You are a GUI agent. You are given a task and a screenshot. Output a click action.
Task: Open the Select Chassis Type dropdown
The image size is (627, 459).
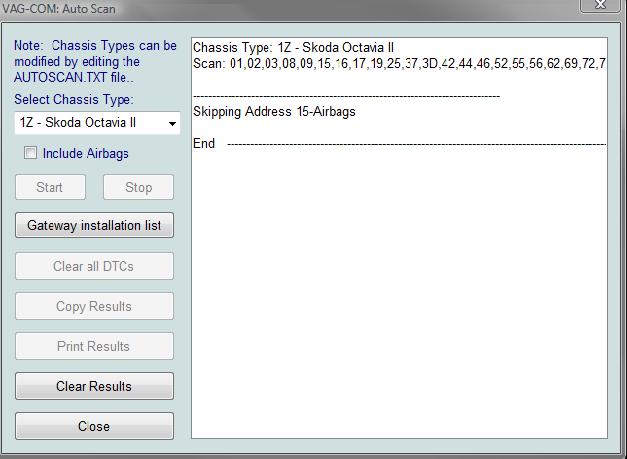97,123
